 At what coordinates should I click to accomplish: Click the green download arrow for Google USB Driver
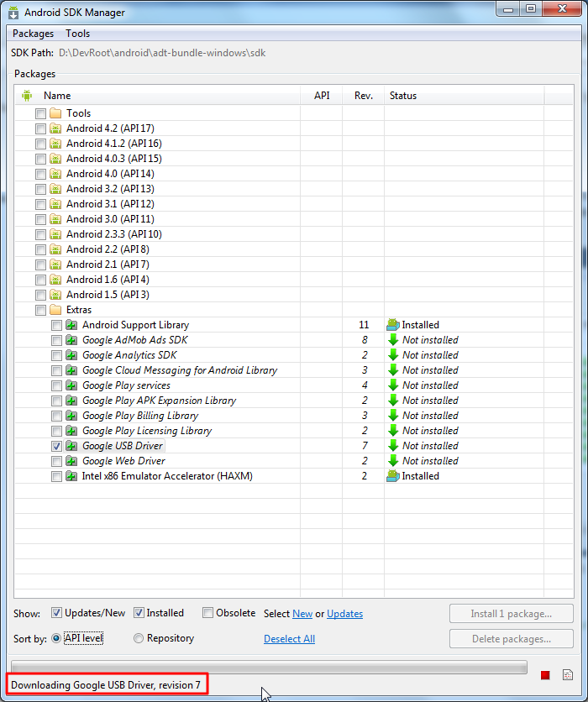pyautogui.click(x=393, y=445)
